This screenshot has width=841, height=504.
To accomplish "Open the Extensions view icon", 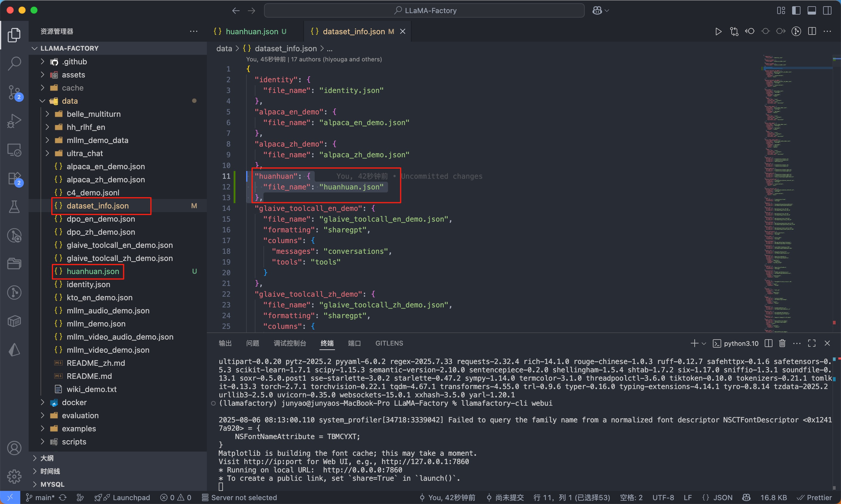I will (x=15, y=179).
